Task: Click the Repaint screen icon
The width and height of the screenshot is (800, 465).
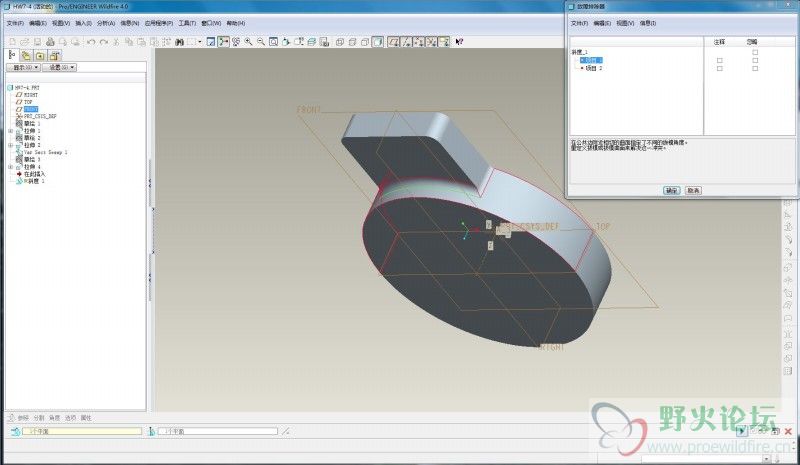Action: [211, 42]
